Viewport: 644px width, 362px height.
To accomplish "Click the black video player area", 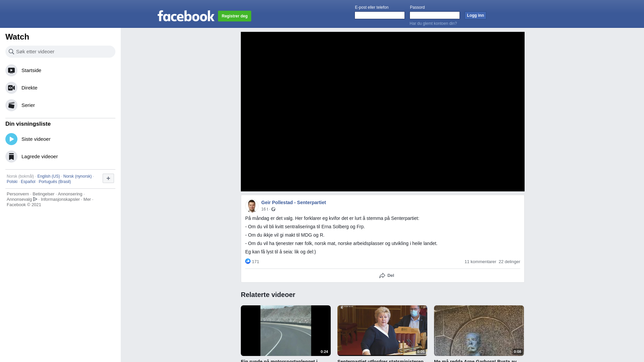I will point(383,112).
